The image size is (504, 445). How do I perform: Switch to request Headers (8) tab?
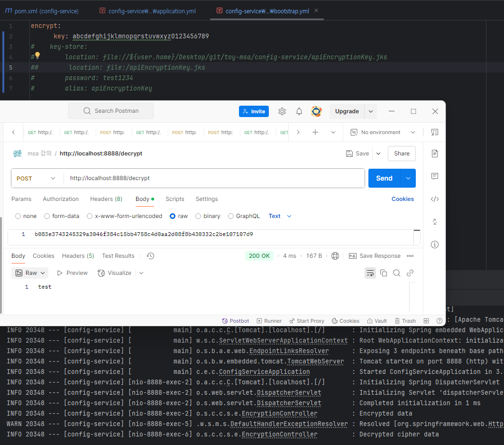[106, 199]
